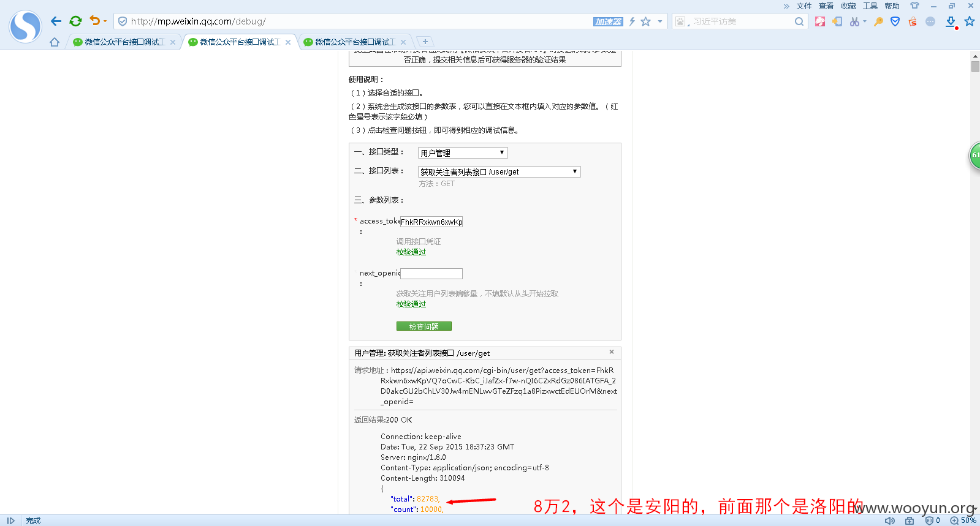This screenshot has width=980, height=526.
Task: Click the pink mushroom toolbar icon
Action: point(820,21)
